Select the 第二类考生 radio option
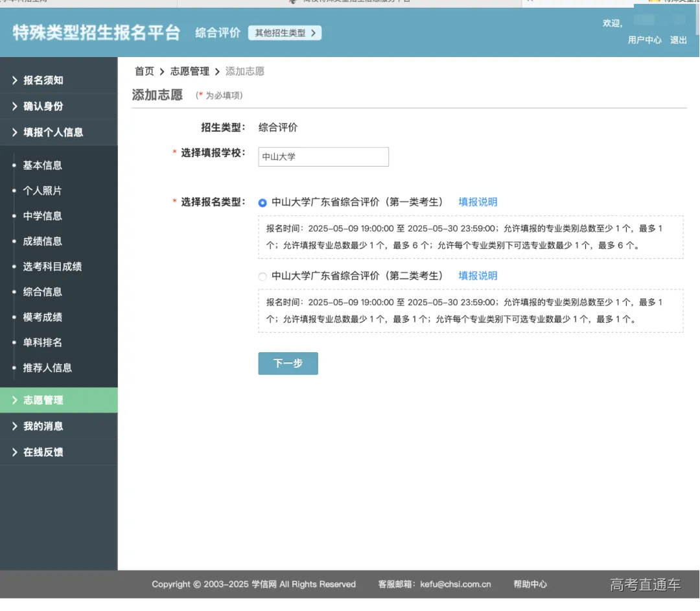The width and height of the screenshot is (700, 611). pos(262,276)
